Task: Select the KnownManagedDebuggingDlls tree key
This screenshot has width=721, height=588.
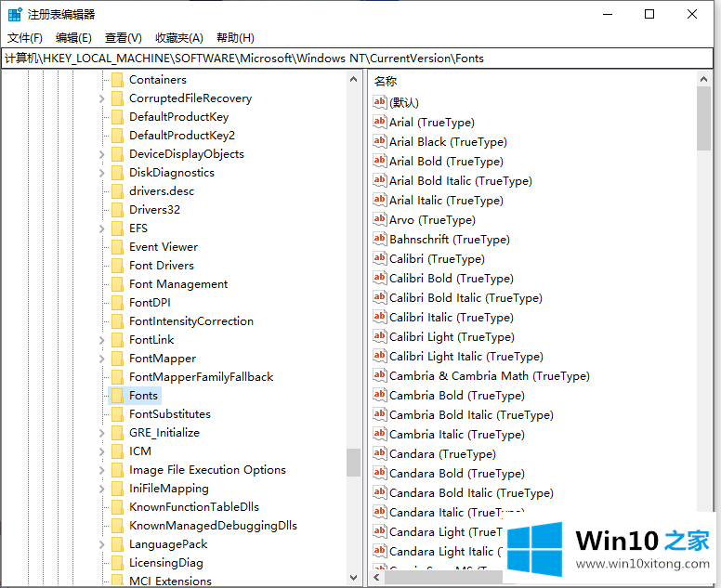Action: 213,526
